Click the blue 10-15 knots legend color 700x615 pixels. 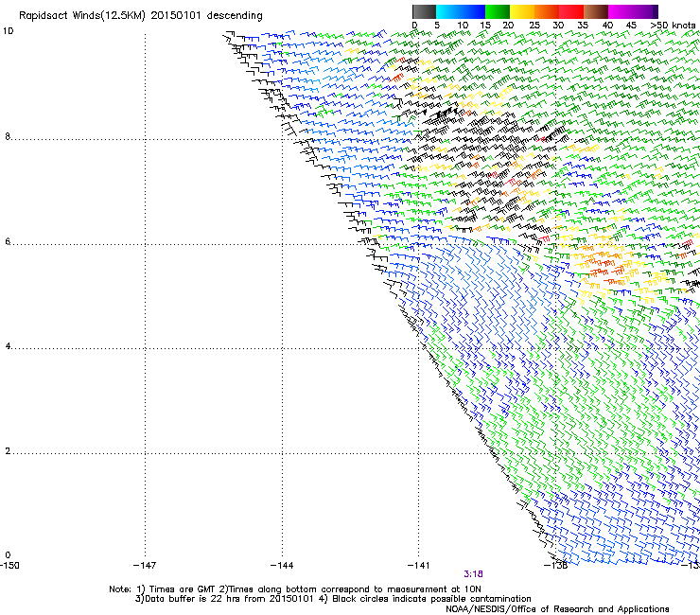(x=473, y=11)
